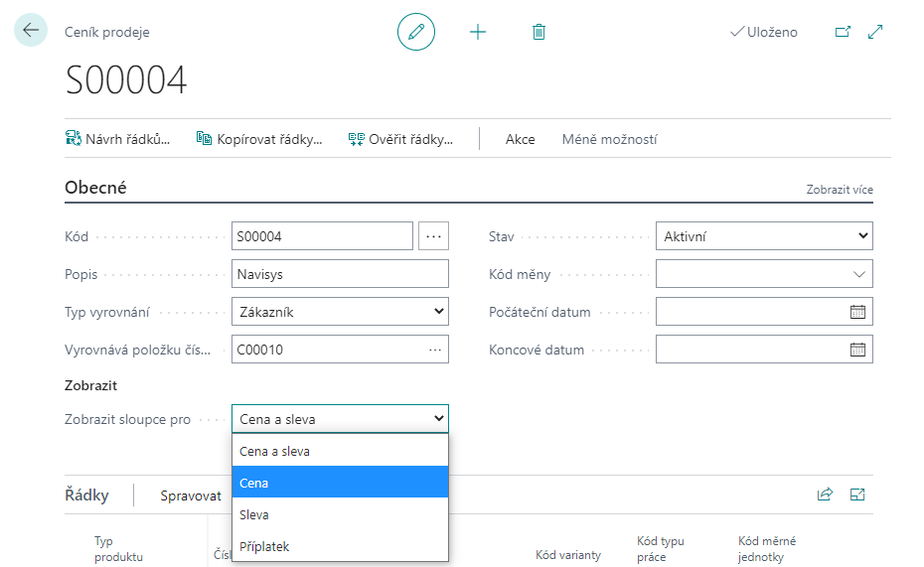
Task: Click the 'Kód varianty' column header
Action: pyautogui.click(x=568, y=555)
